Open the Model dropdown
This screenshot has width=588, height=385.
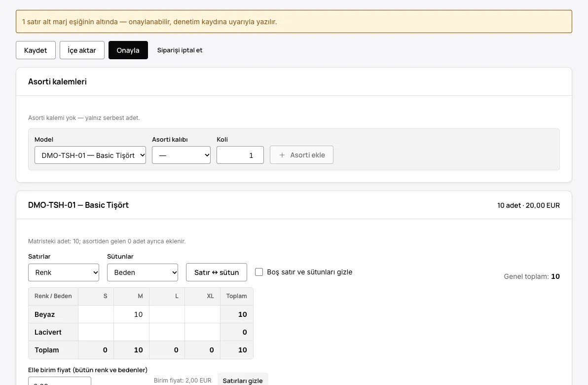[x=90, y=155]
